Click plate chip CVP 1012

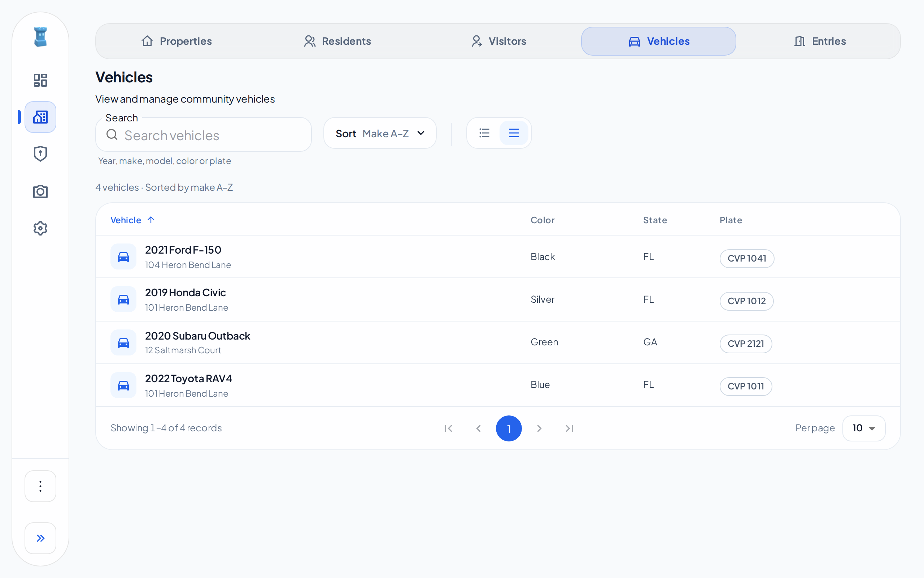coord(746,301)
